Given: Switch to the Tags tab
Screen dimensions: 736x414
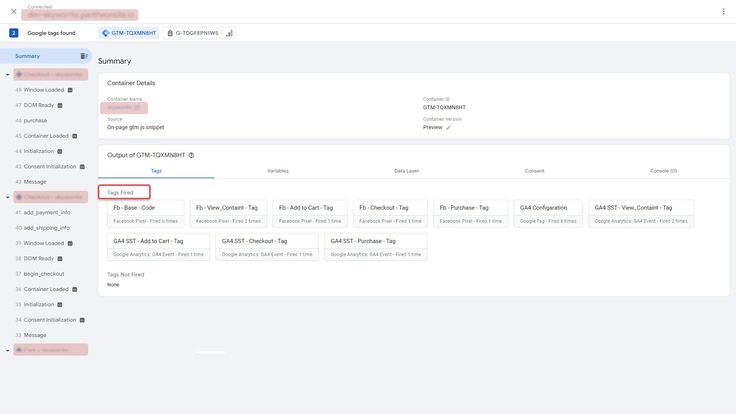Looking at the screenshot, I should click(156, 171).
